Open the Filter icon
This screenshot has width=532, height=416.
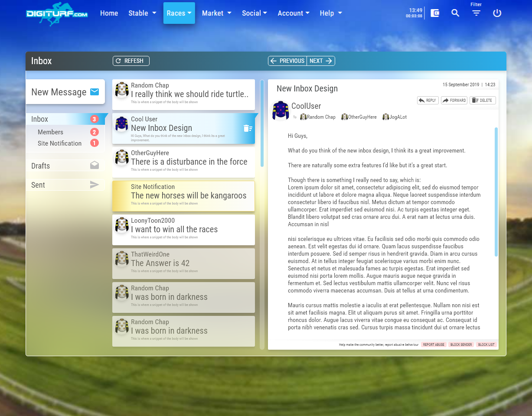point(476,13)
